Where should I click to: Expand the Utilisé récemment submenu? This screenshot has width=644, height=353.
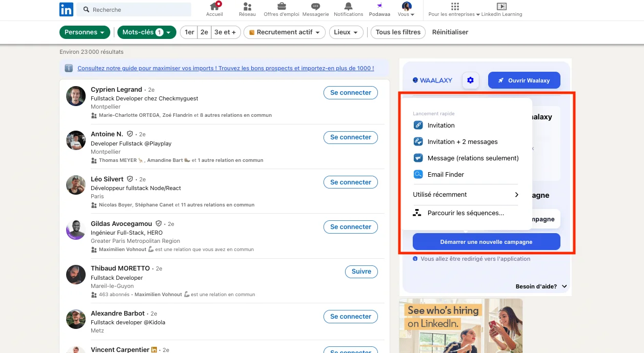coord(466,195)
